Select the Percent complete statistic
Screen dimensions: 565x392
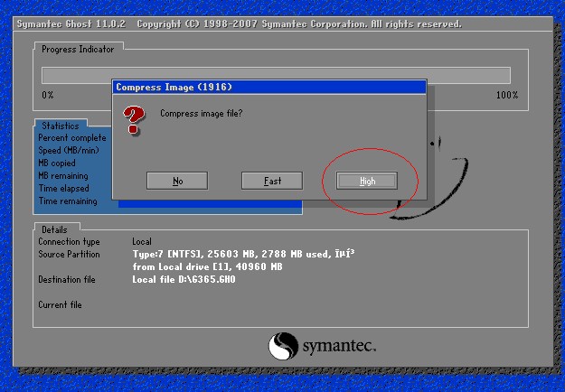[x=72, y=138]
